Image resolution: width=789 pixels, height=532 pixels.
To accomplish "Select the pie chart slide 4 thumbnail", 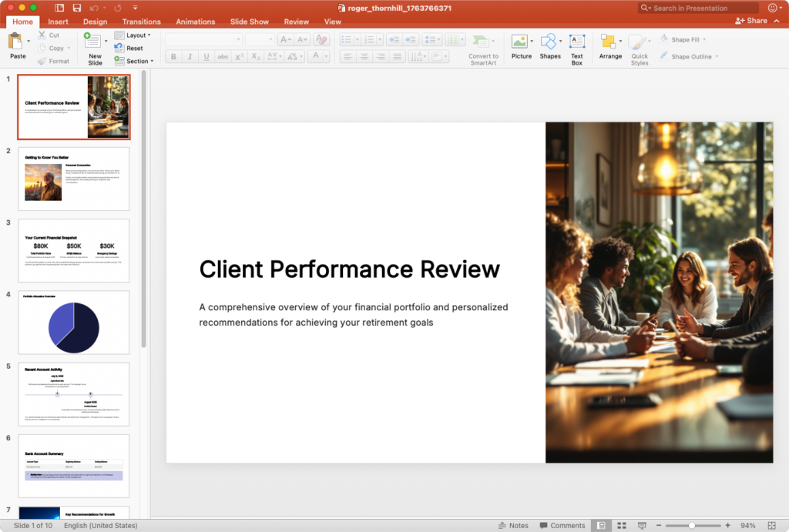I will pyautogui.click(x=74, y=322).
